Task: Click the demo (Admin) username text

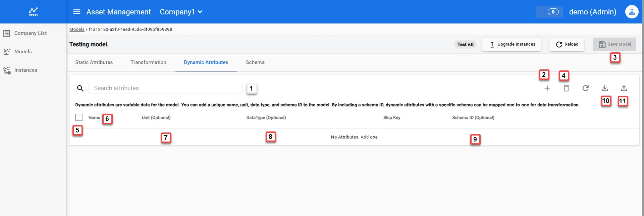Action: point(593,12)
